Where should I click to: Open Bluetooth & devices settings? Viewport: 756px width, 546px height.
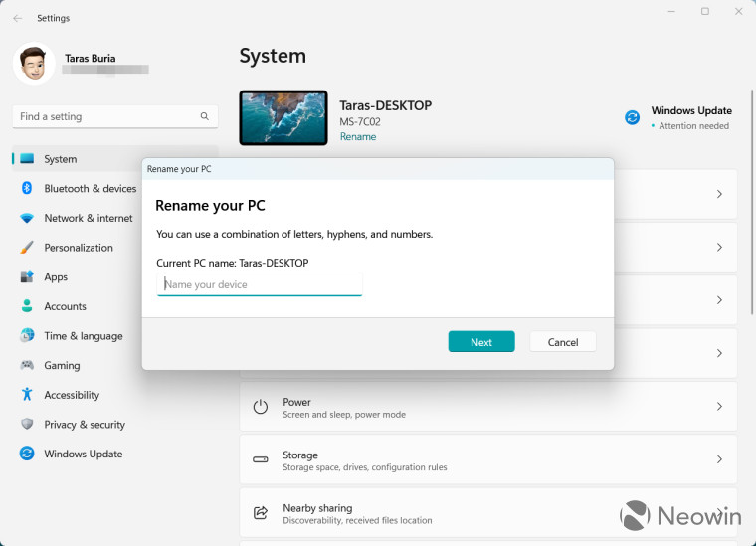point(91,188)
